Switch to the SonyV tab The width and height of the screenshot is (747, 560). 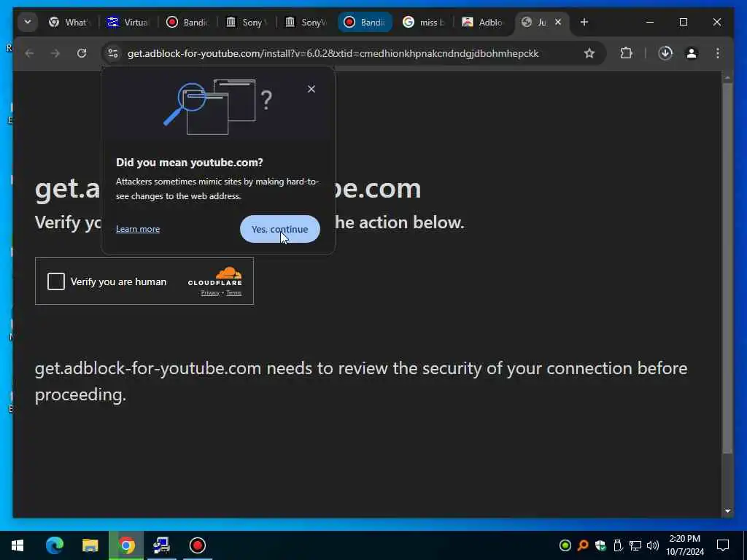[306, 23]
